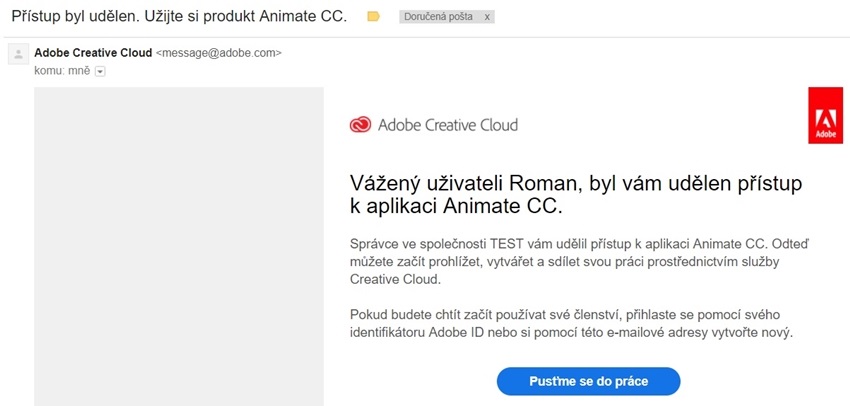850x406 pixels.
Task: Click the message@adobe.com sender address
Action: click(x=219, y=52)
